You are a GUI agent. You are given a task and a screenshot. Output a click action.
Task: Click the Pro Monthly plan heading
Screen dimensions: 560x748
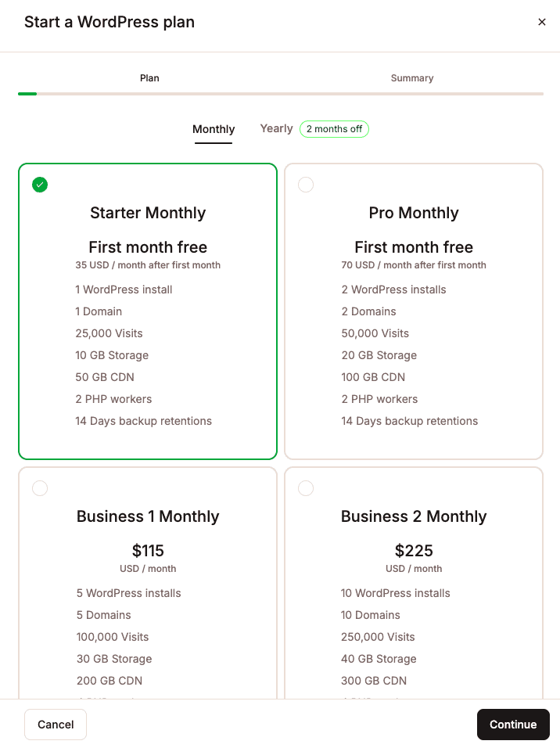(414, 213)
